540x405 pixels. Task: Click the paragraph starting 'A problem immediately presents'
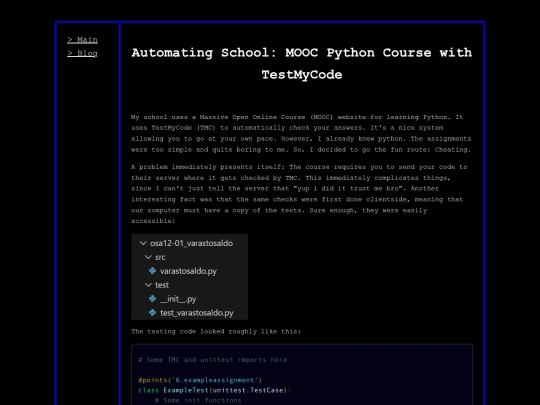pyautogui.click(x=299, y=194)
